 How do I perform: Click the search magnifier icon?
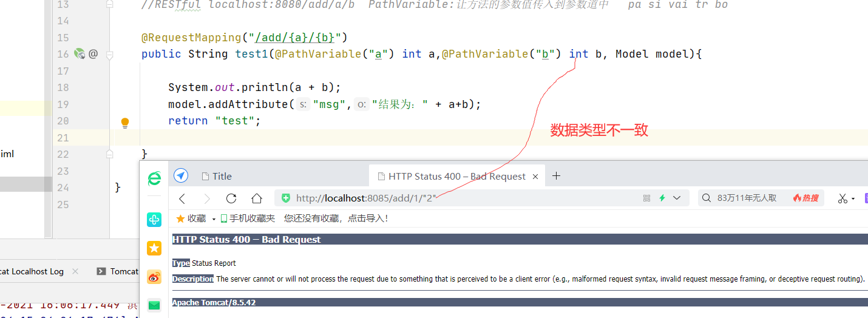706,198
